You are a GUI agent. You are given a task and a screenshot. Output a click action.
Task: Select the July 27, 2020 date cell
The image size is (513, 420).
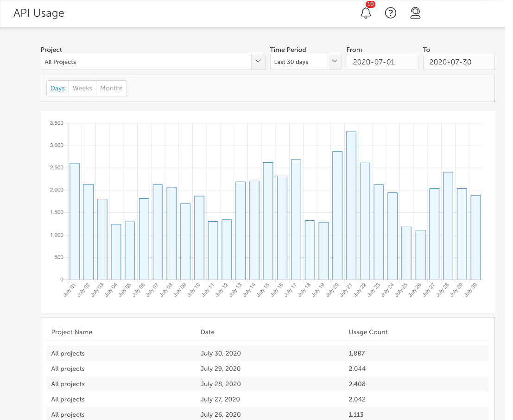click(x=220, y=400)
